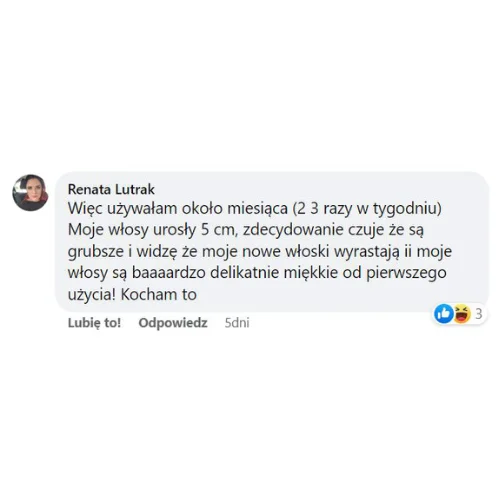Open the 5dni timestamp link

(237, 323)
